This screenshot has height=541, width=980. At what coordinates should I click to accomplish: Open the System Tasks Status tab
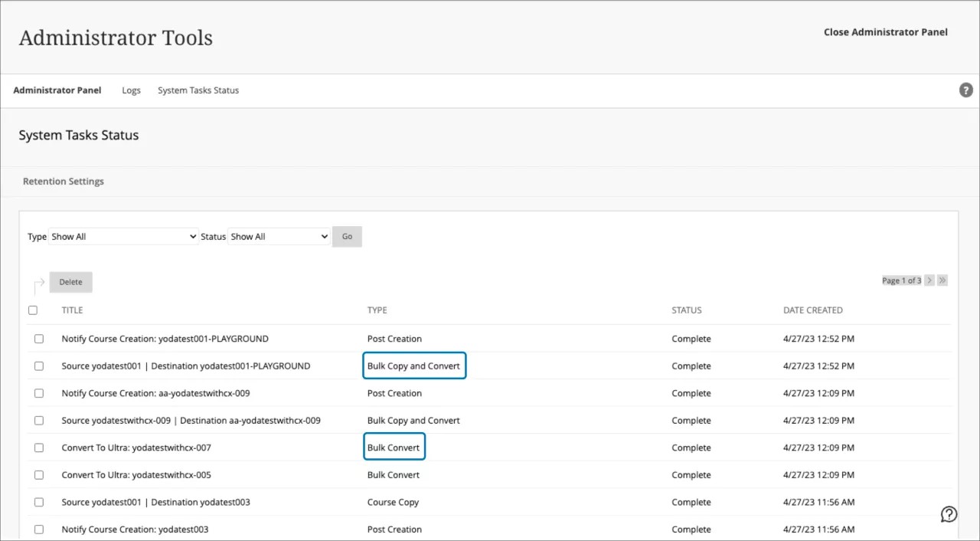198,90
